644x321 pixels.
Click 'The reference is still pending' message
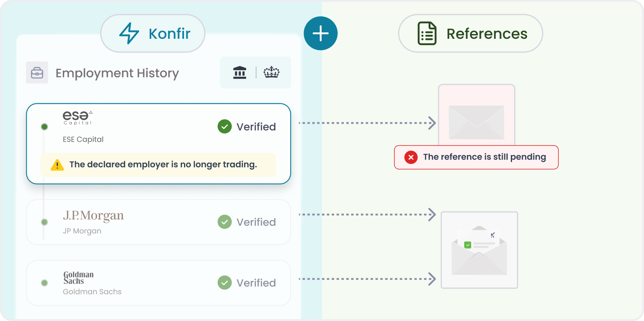tap(484, 157)
